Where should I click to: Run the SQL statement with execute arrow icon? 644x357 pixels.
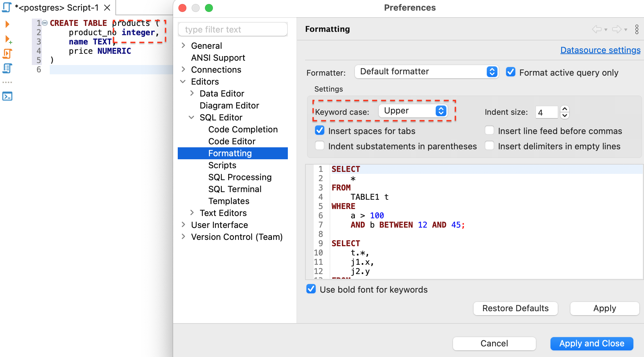7,24
